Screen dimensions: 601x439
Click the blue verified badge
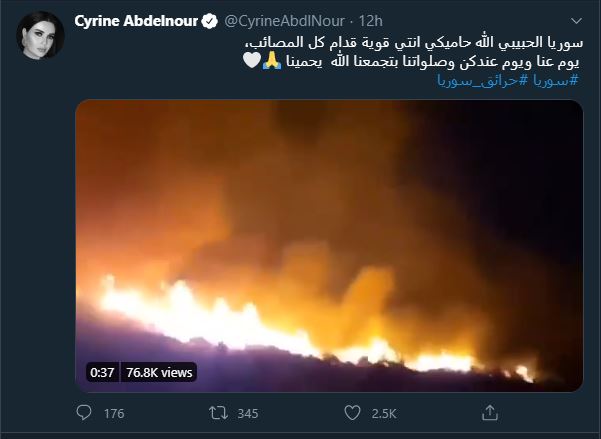click(209, 21)
